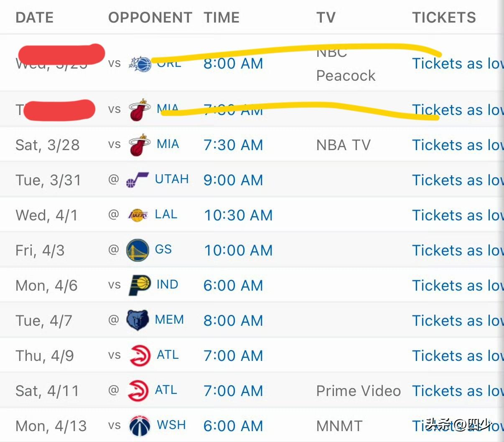This screenshot has height=442, width=504.
Task: Click the Memphis Grizzlies logo
Action: click(137, 320)
